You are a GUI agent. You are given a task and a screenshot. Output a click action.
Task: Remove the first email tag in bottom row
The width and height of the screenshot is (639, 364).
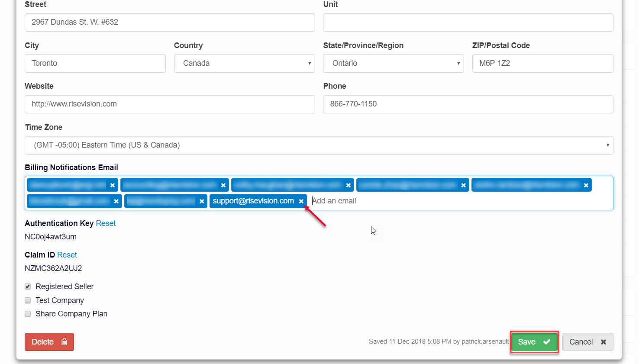pyautogui.click(x=116, y=201)
